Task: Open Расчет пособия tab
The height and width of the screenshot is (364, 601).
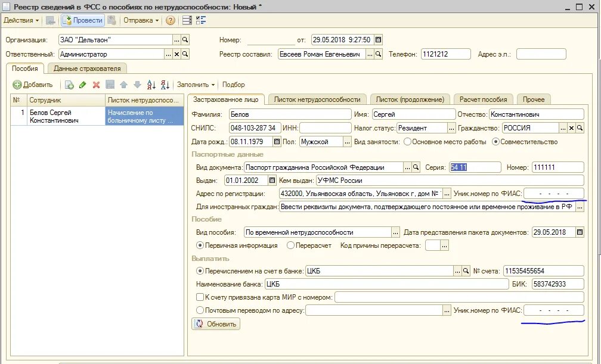Action: click(484, 99)
